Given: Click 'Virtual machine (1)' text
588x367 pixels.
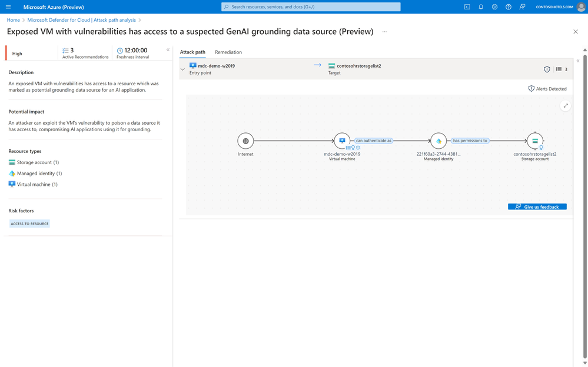Looking at the screenshot, I should (37, 185).
